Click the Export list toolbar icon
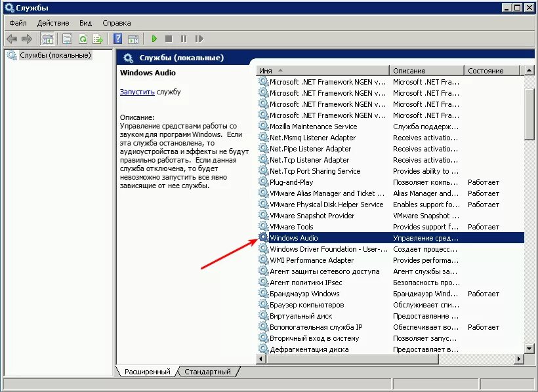Screen dimensions: 538x392 click(x=98, y=39)
